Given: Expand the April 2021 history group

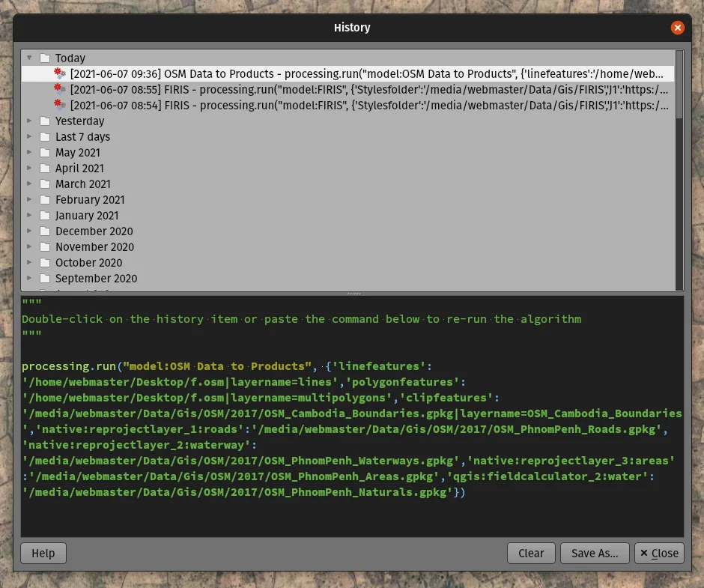Looking at the screenshot, I should tap(29, 169).
